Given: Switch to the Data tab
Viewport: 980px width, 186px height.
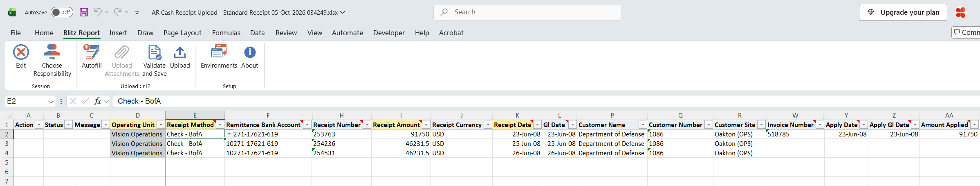Looking at the screenshot, I should [258, 33].
